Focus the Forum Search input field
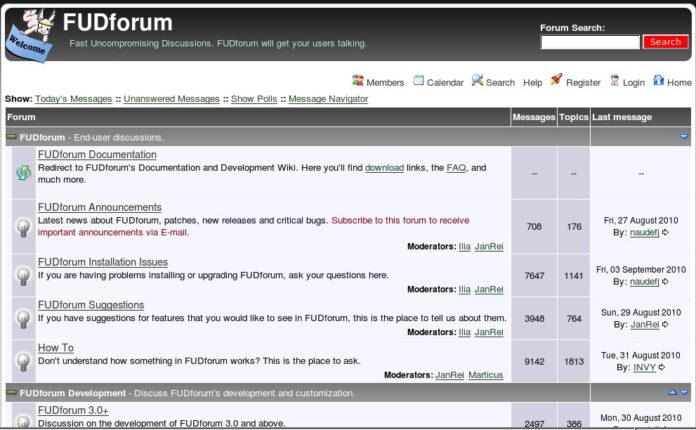696x430 pixels. [590, 42]
